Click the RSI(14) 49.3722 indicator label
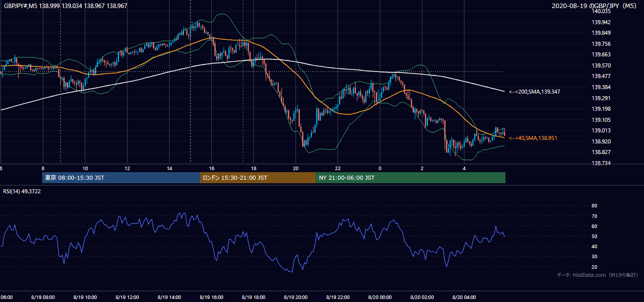Image resolution: width=644 pixels, height=302 pixels. (22, 191)
